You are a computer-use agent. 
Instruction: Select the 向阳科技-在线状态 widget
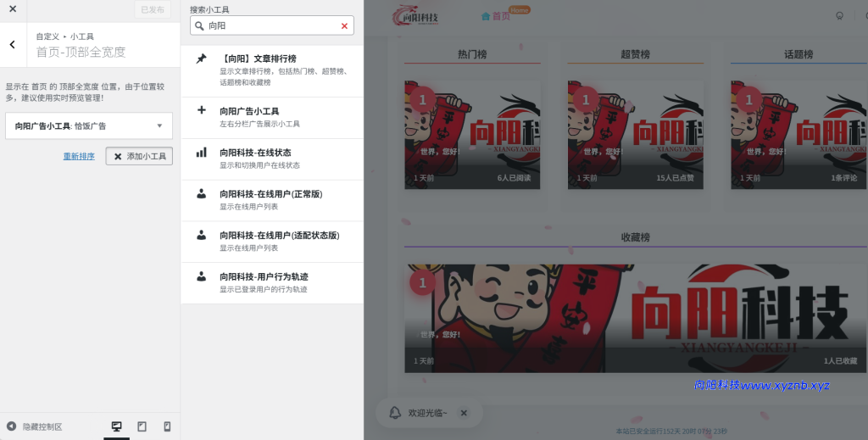click(x=272, y=159)
